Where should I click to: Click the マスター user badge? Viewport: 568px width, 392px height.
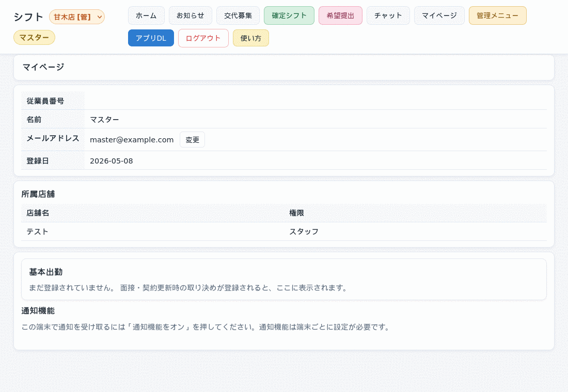coord(35,38)
